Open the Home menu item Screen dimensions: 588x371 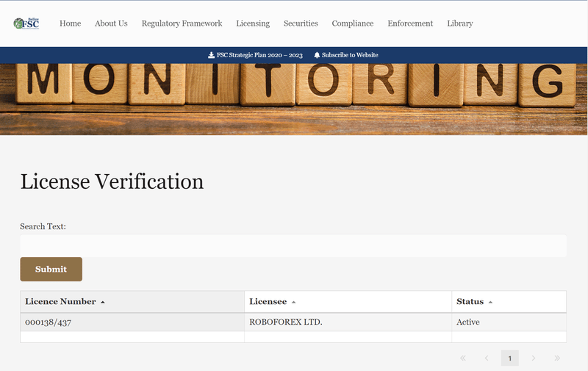[x=70, y=24]
